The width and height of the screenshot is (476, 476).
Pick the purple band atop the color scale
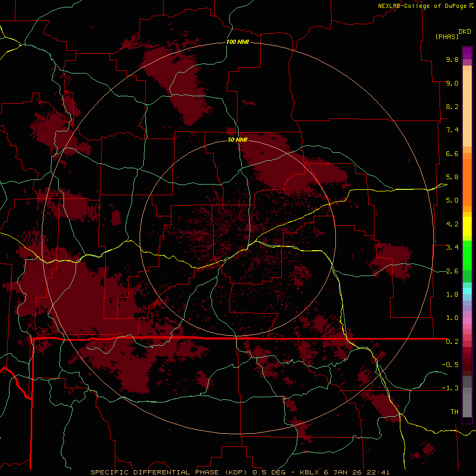pyautogui.click(x=467, y=53)
